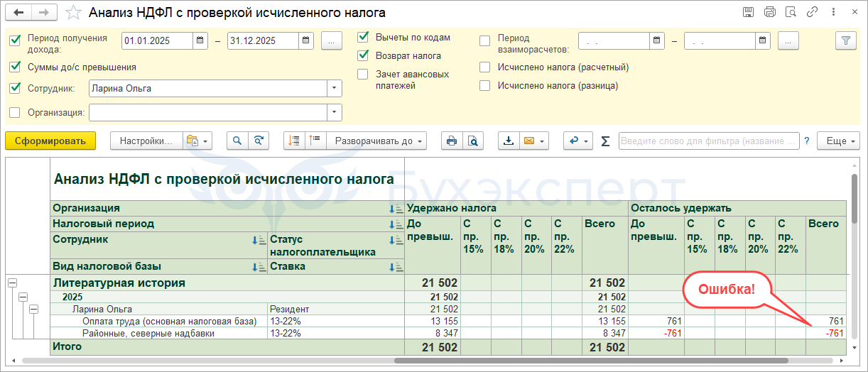
Task: Add report to favorites with star icon
Action: coord(72,13)
